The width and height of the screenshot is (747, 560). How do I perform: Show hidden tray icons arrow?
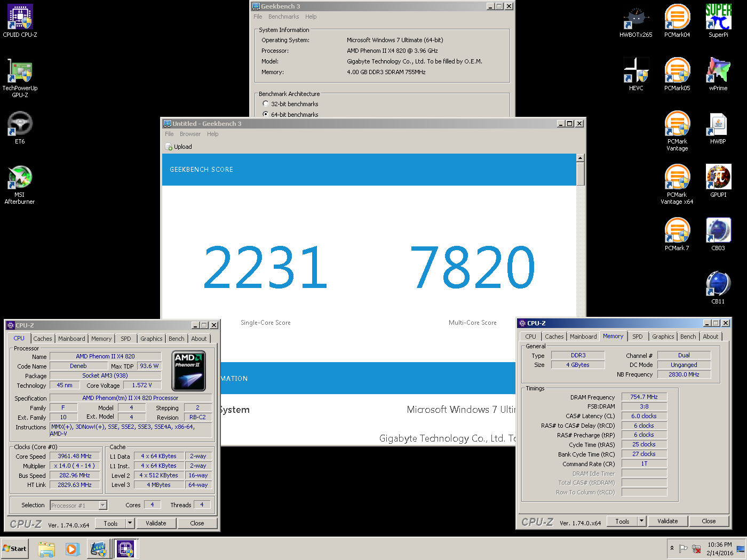click(x=672, y=548)
